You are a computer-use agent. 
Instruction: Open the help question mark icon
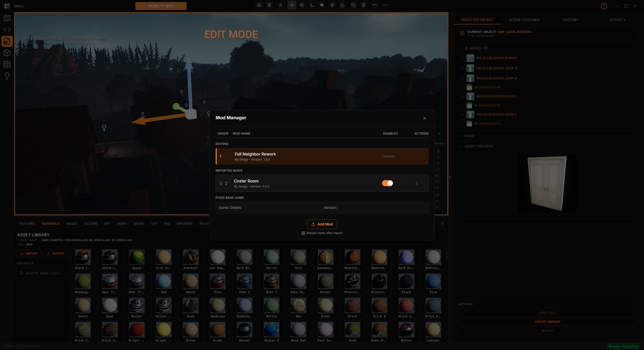click(x=604, y=6)
